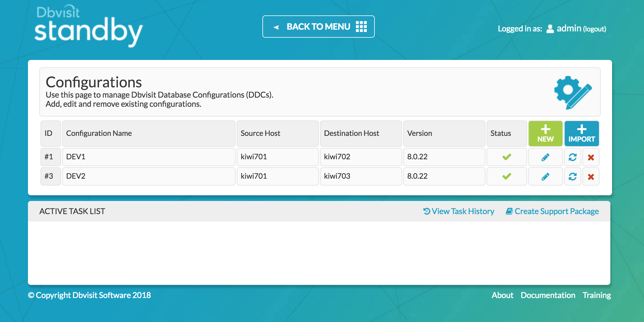The height and width of the screenshot is (322, 644).
Task: Click source host kiwi701 in DEV1 row
Action: tap(278, 157)
